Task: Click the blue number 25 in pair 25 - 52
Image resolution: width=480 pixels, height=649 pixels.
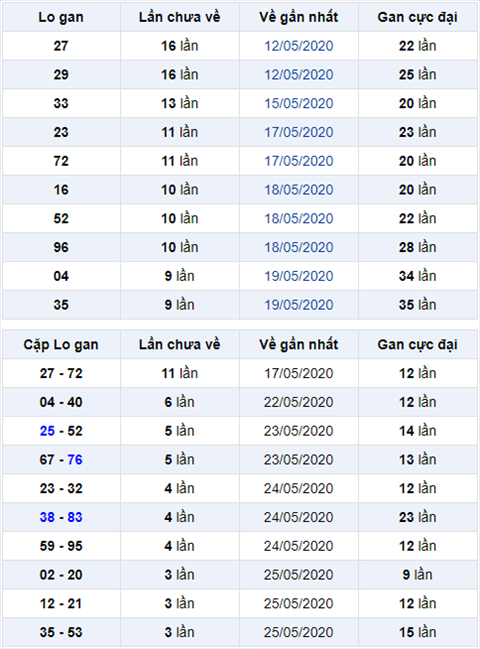Action: coord(47,431)
